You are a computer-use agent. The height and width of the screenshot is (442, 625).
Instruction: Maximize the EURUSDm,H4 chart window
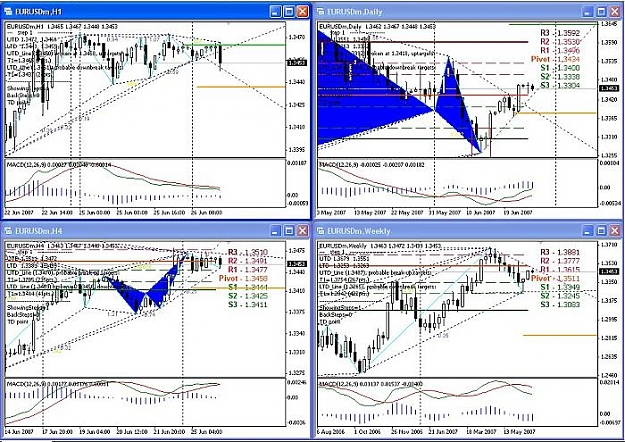289,230
